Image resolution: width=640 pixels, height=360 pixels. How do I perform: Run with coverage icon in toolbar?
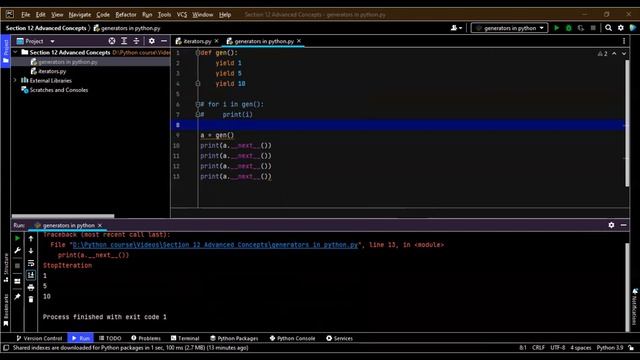[x=581, y=28]
